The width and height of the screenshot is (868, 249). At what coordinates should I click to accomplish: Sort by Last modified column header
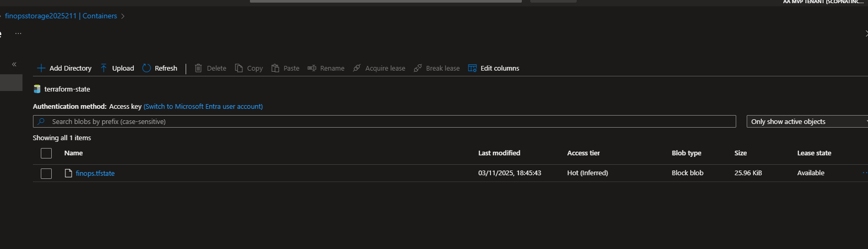point(499,153)
